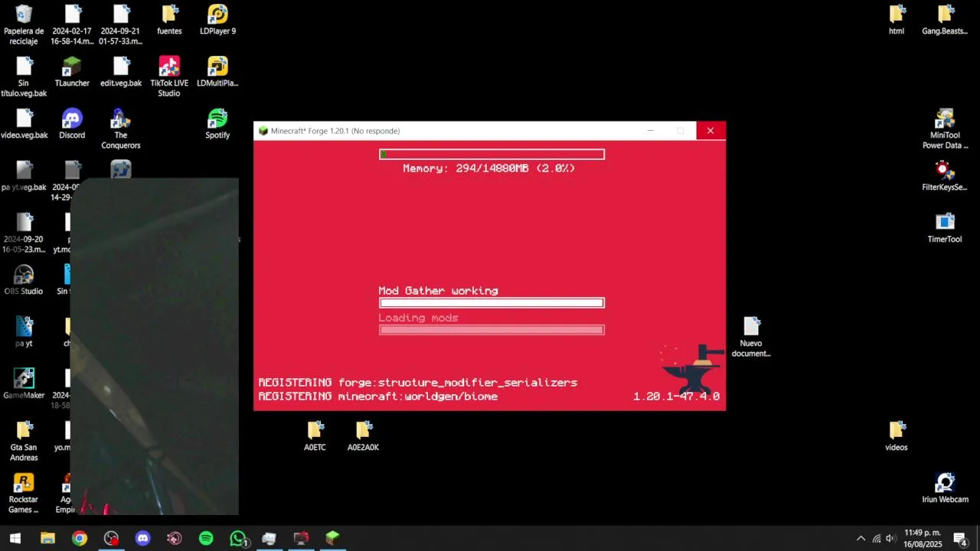The width and height of the screenshot is (980, 551).
Task: Open the taskbar clock and date
Action: tap(923, 538)
